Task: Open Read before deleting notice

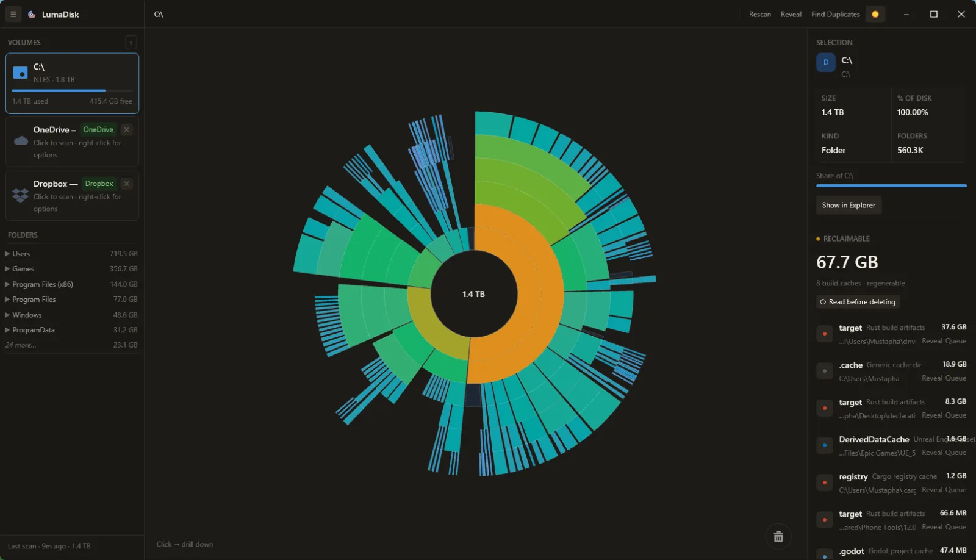Action: [858, 302]
